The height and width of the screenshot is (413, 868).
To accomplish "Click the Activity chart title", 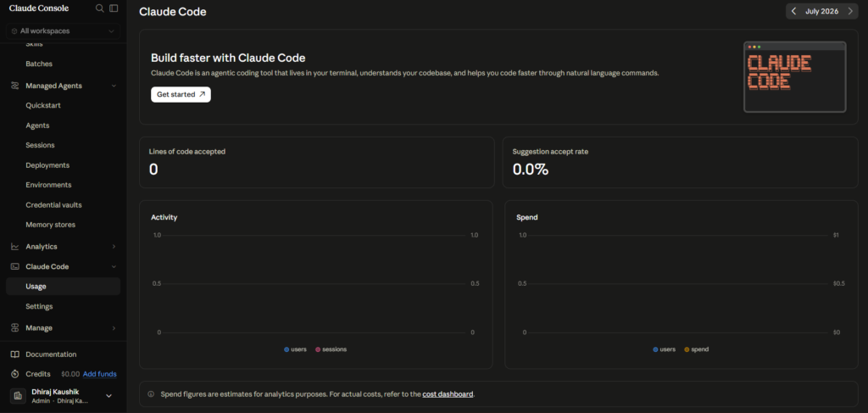I will [164, 217].
